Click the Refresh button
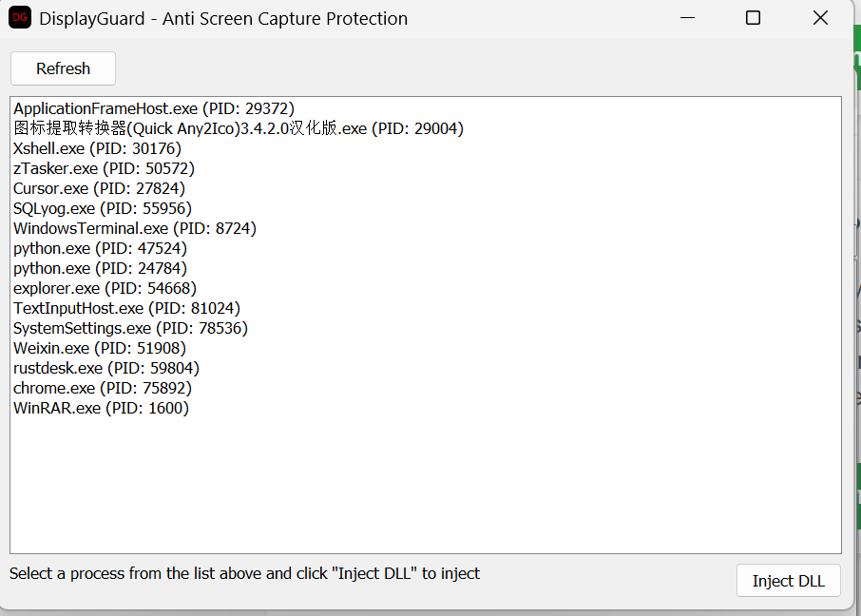Image resolution: width=861 pixels, height=616 pixels. (x=63, y=68)
